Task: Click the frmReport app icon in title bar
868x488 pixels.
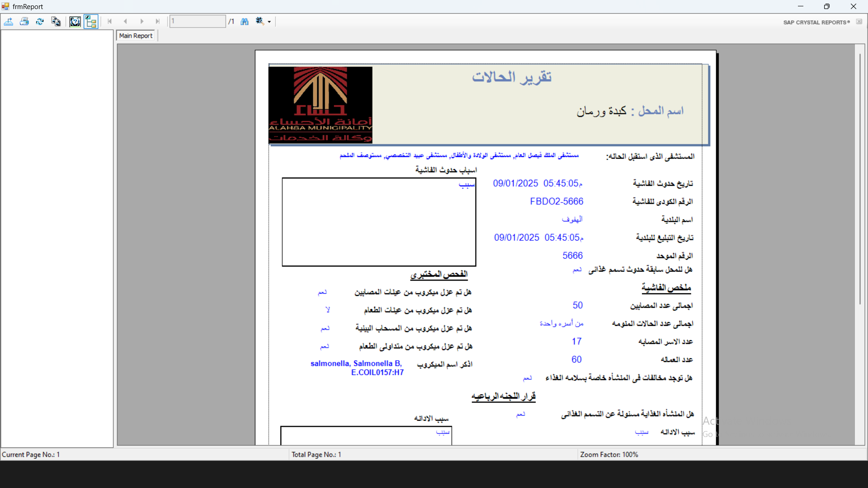Action: point(5,6)
